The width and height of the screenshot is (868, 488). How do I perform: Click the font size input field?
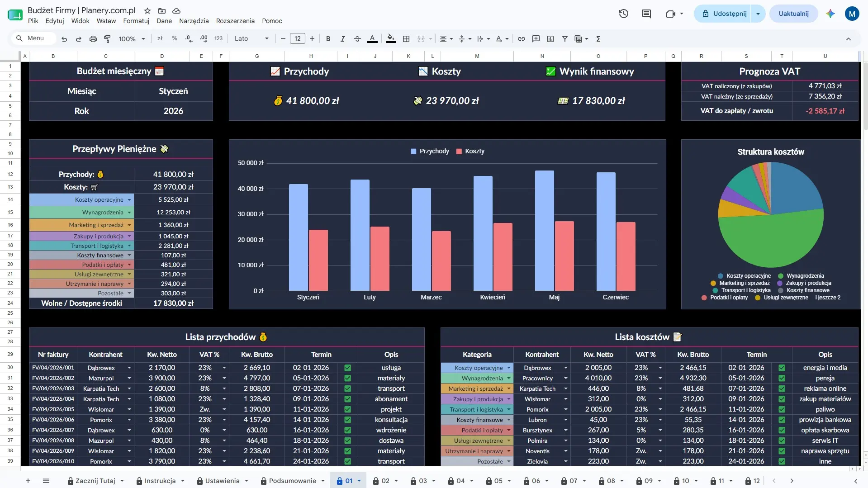click(297, 39)
